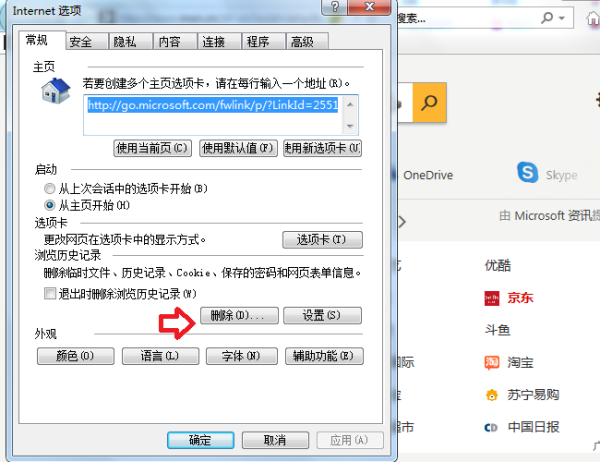Click homepage box scroll down arrow
The width and height of the screenshot is (600, 462).
click(x=350, y=126)
